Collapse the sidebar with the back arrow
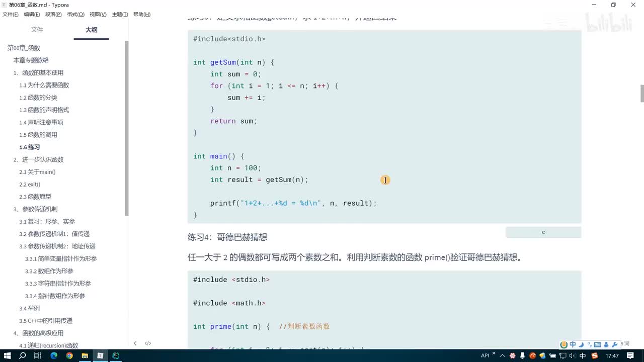644x362 pixels. [x=135, y=343]
